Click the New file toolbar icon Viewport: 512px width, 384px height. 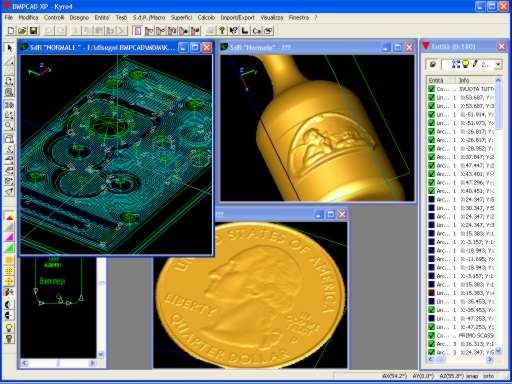11,31
